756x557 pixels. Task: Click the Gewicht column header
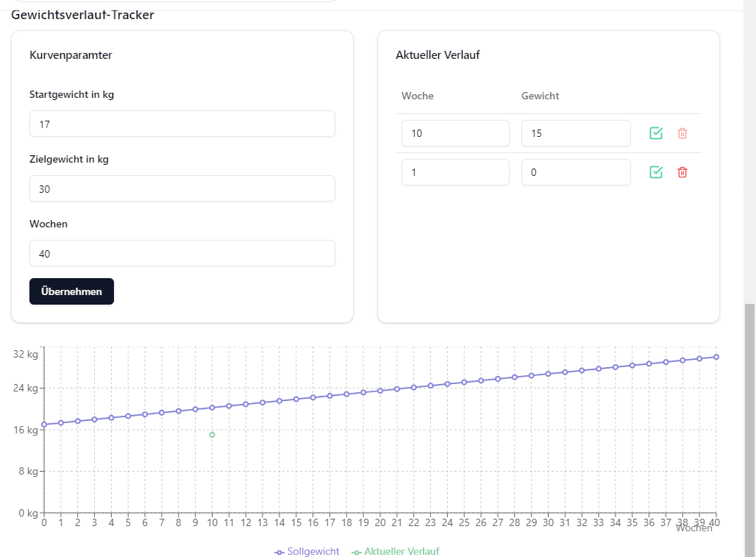pos(540,96)
